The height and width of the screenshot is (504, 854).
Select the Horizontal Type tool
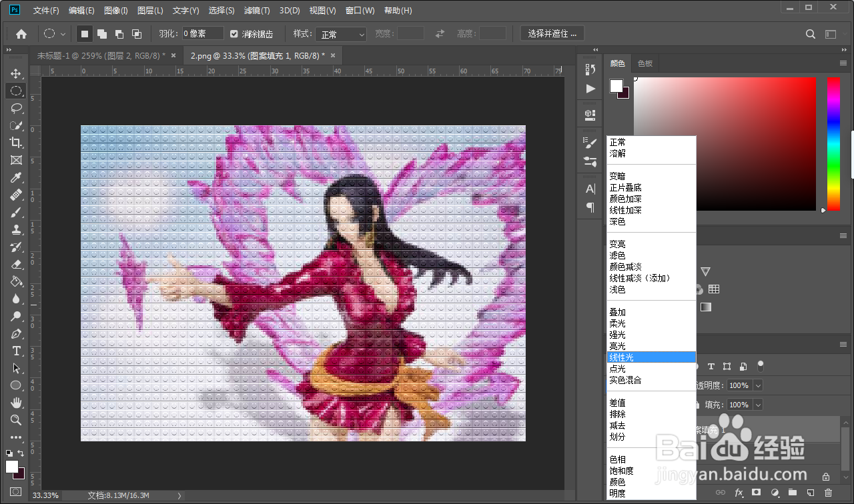tap(16, 351)
